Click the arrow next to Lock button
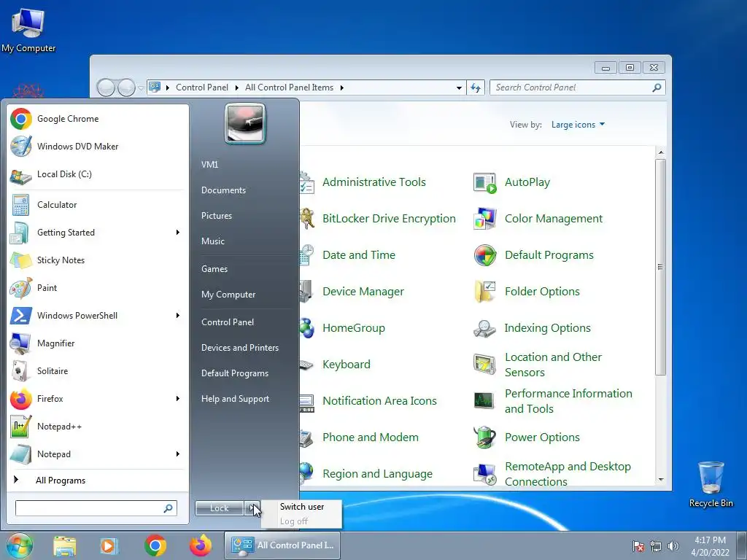Image resolution: width=747 pixels, height=560 pixels. point(252,508)
